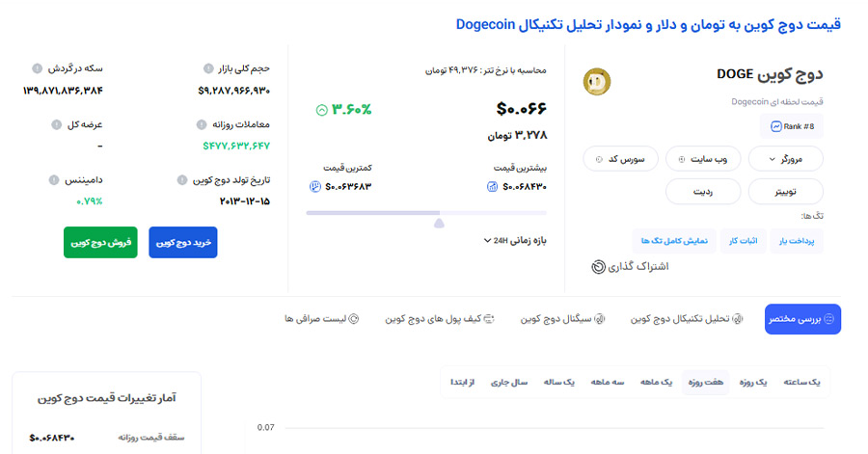Click the 3,278 تومان price text
The width and height of the screenshot is (868, 454).
(517, 136)
